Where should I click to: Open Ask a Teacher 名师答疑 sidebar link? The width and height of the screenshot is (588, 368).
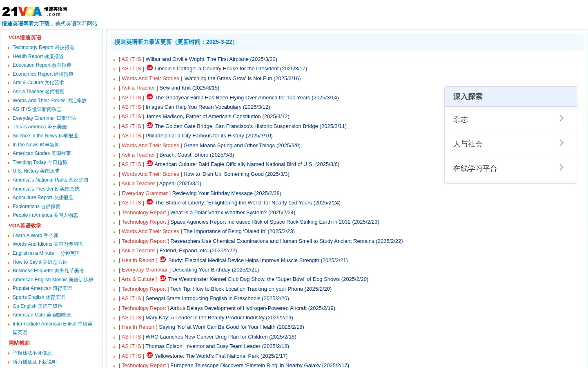38,92
